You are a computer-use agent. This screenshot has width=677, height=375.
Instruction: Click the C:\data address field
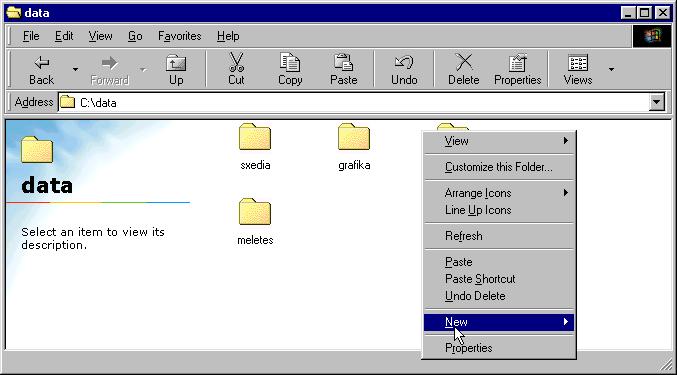pyautogui.click(x=353, y=102)
